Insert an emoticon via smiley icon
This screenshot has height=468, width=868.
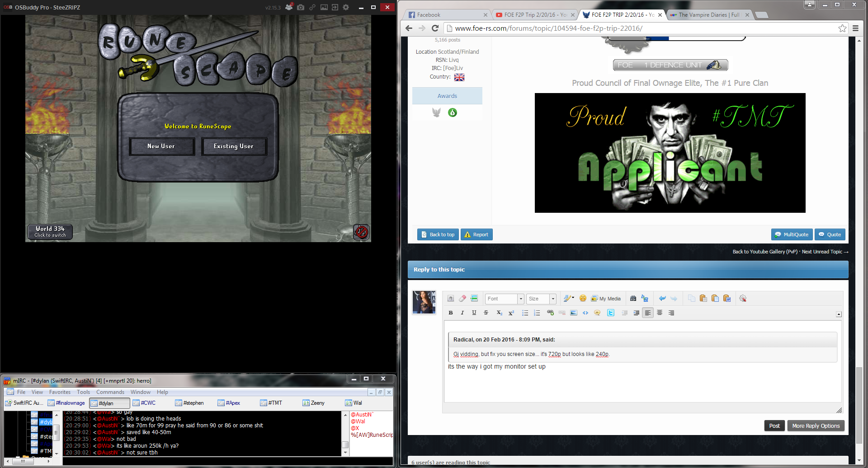[583, 298]
